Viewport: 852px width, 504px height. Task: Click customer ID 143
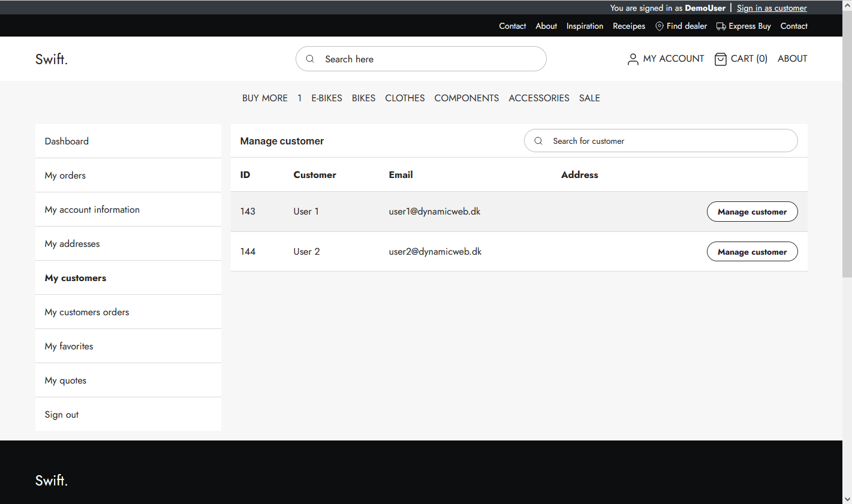pyautogui.click(x=248, y=212)
